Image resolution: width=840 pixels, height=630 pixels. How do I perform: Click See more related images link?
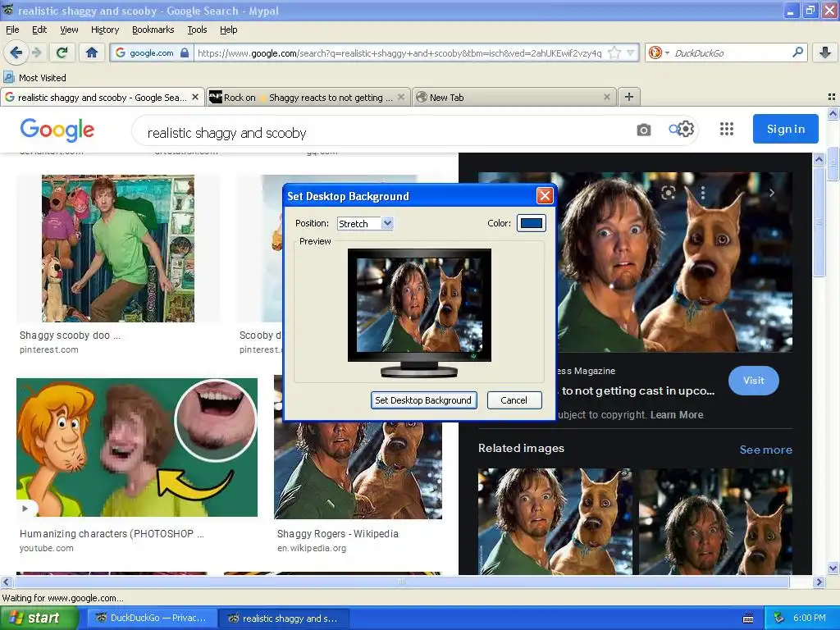tap(765, 450)
